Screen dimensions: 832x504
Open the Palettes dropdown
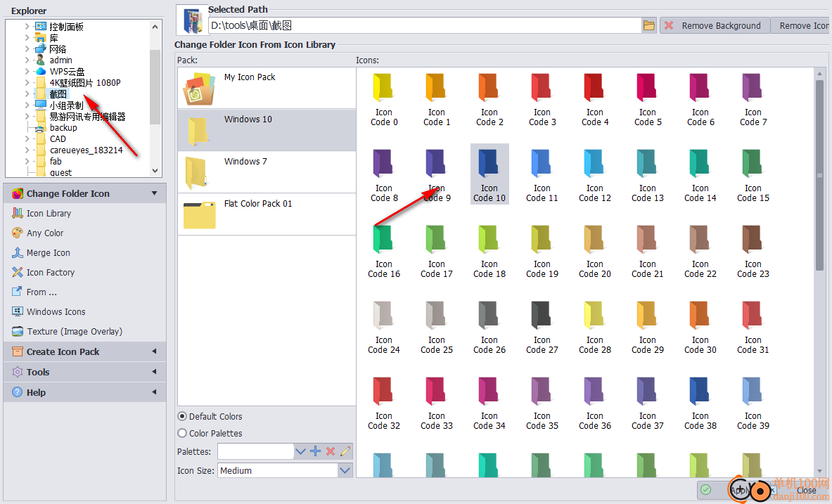300,451
